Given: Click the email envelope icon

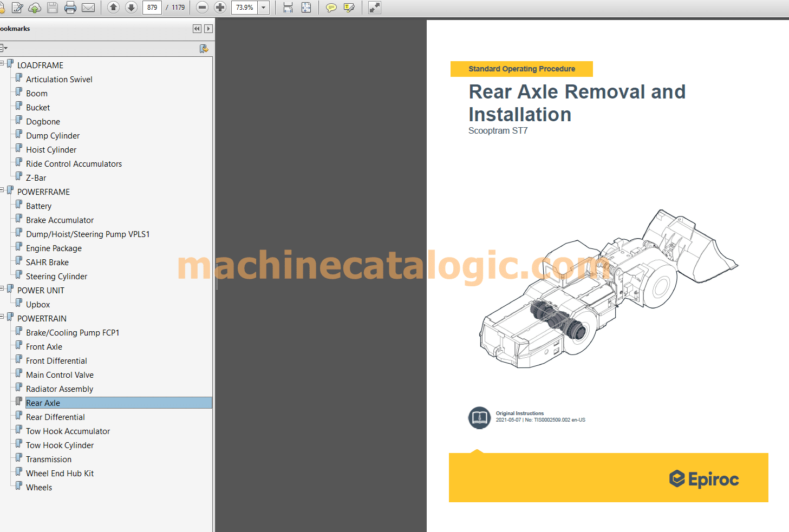Looking at the screenshot, I should [88, 8].
